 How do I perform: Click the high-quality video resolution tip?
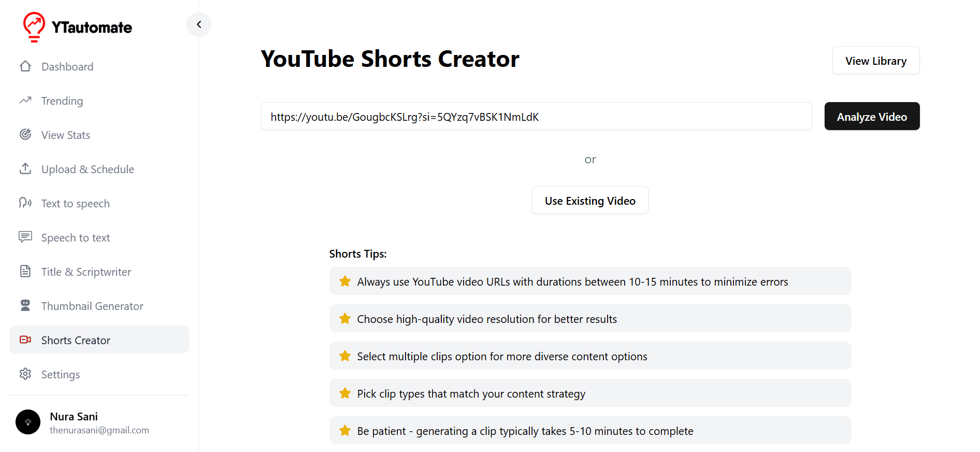590,319
